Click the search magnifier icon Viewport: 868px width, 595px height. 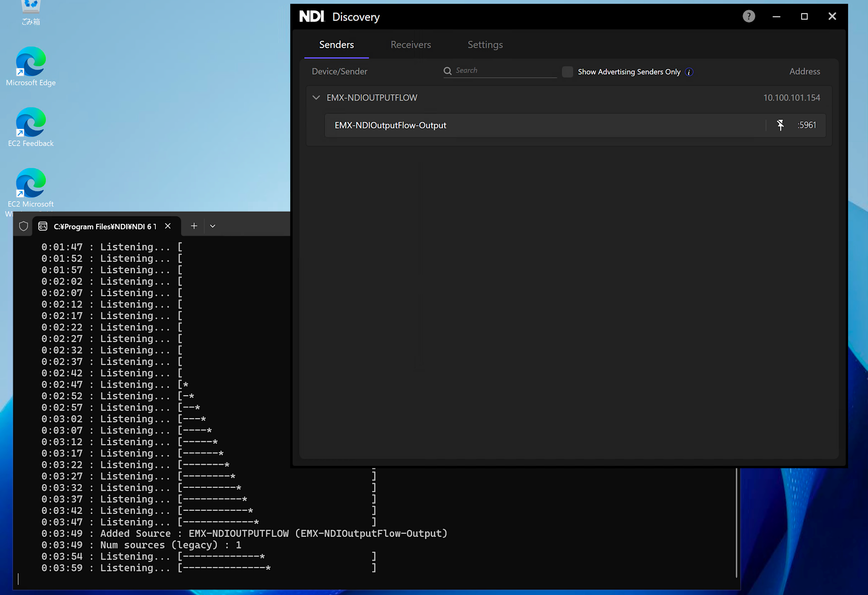point(447,71)
